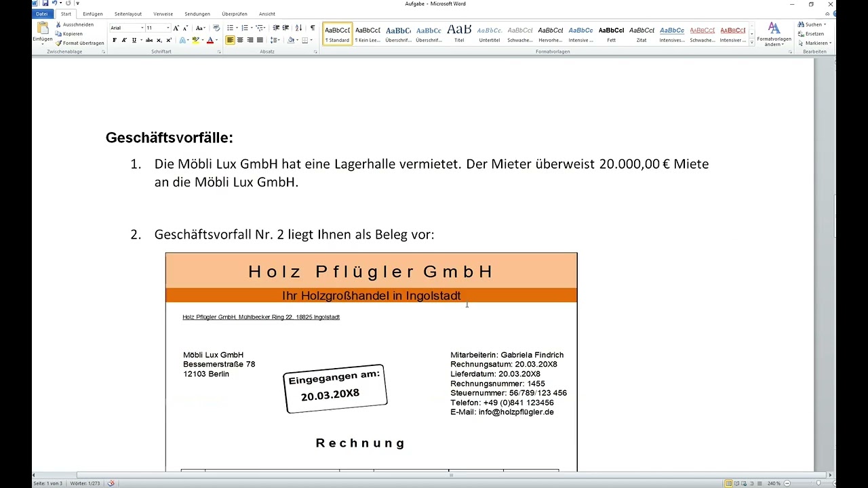Sort text with the A-Z sort icon

coord(299,28)
